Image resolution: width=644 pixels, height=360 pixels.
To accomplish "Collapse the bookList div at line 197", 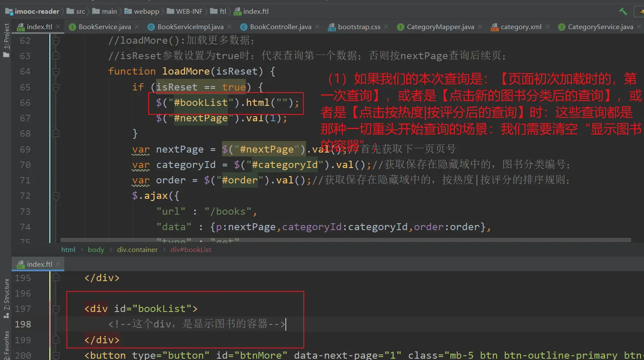I will pos(56,309).
